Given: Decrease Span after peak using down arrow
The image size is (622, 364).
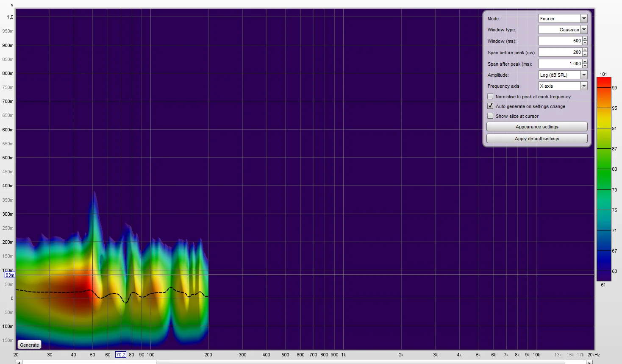Looking at the screenshot, I should [585, 66].
